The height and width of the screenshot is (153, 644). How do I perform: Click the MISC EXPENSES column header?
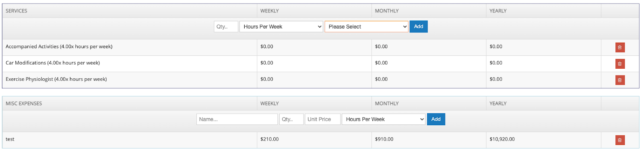click(24, 104)
